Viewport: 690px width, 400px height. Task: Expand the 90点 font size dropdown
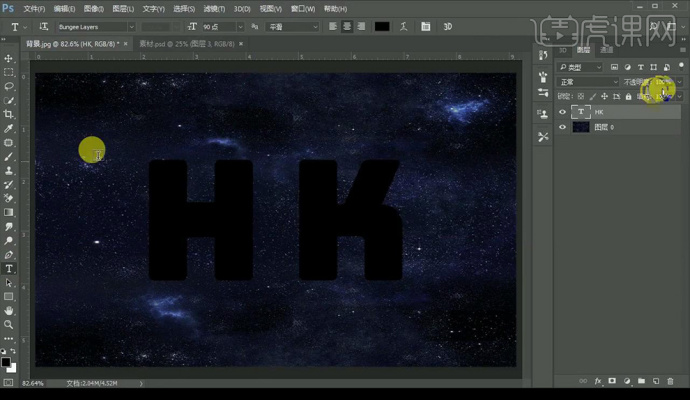tap(240, 26)
